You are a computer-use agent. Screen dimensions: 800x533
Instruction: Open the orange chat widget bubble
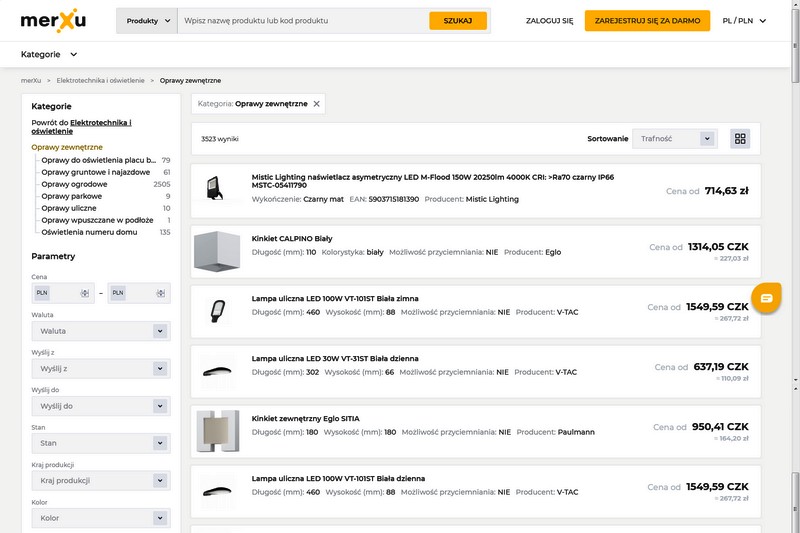coord(766,298)
